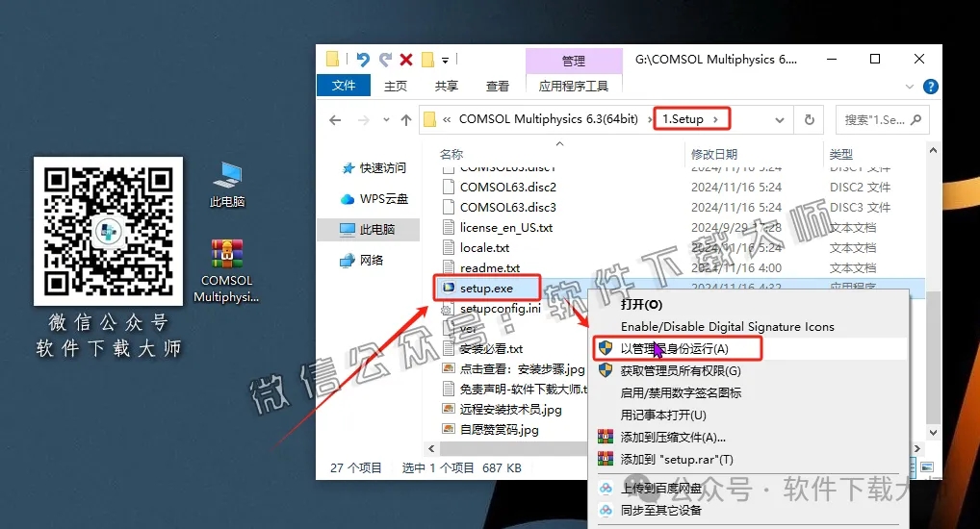Sort by 名称 column header
980x529 pixels.
coord(451,154)
